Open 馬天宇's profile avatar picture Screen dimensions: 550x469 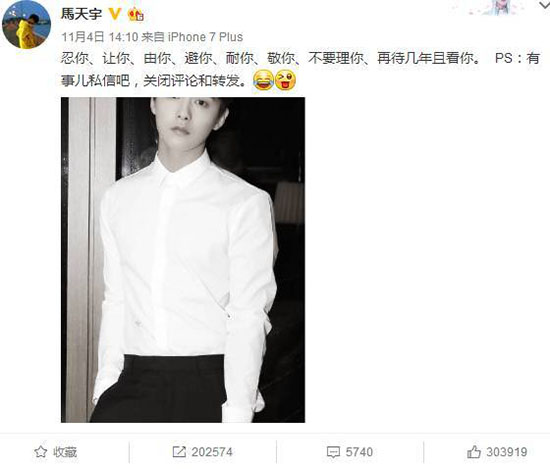click(26, 26)
